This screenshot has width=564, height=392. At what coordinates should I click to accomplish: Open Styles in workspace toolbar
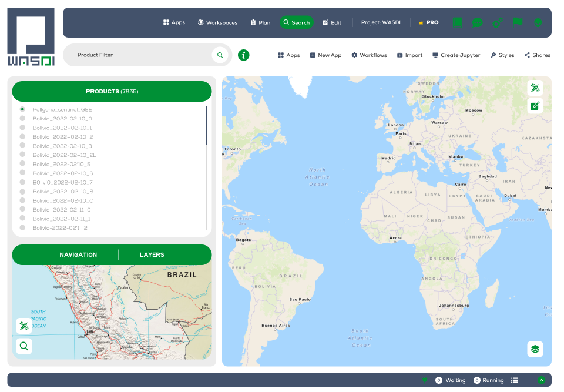tap(502, 55)
